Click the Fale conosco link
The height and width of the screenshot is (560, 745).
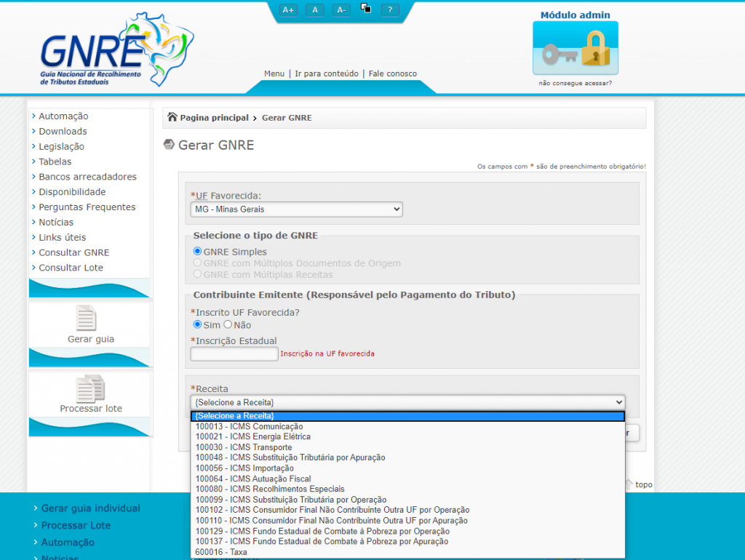pos(392,73)
